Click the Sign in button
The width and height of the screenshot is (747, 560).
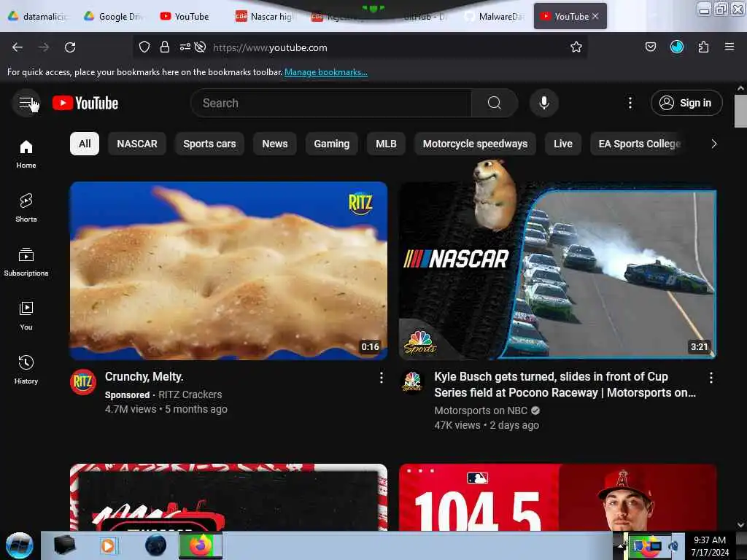coord(686,103)
